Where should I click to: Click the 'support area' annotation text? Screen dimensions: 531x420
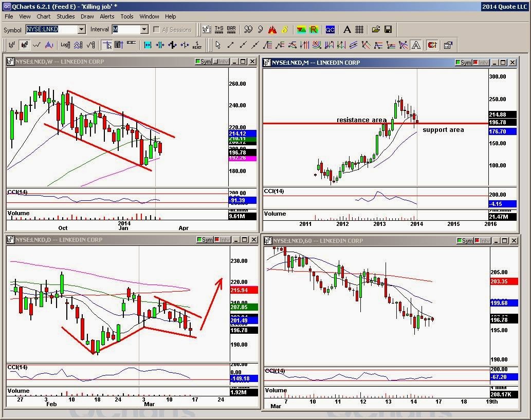[x=443, y=130]
